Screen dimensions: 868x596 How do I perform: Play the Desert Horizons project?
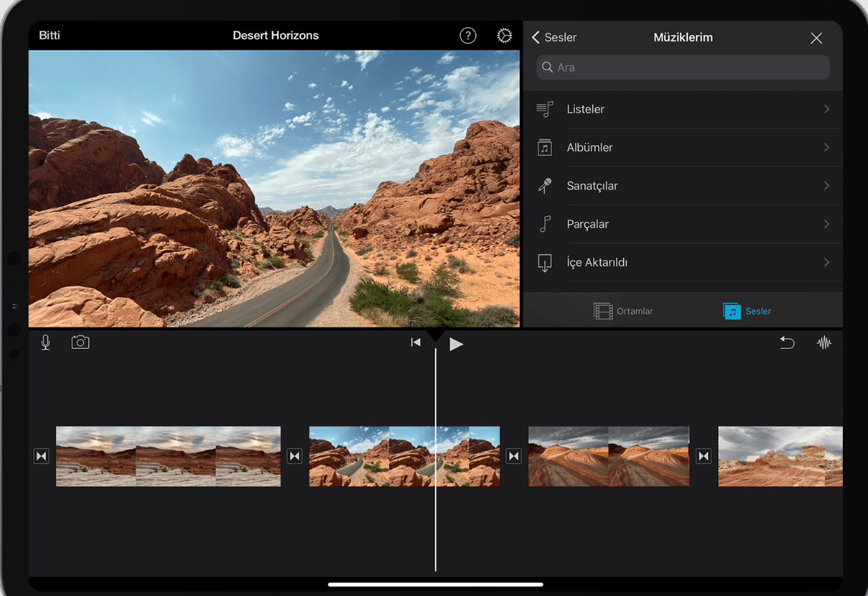(x=456, y=344)
